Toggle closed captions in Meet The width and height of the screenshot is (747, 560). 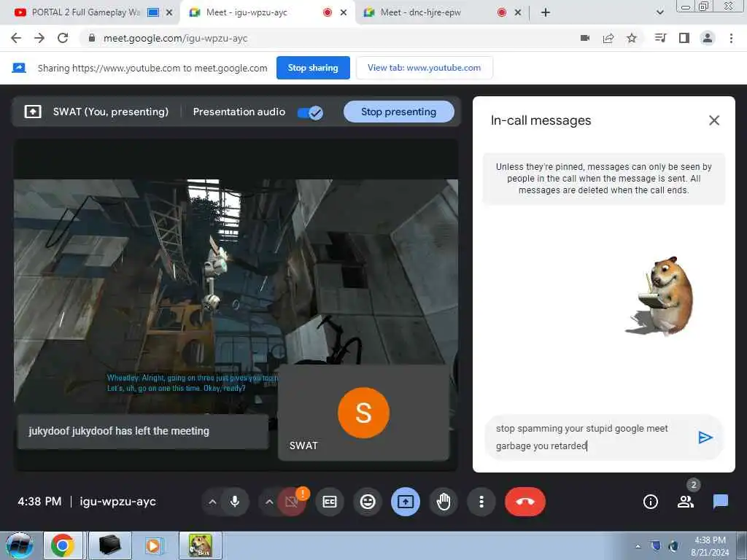(330, 502)
